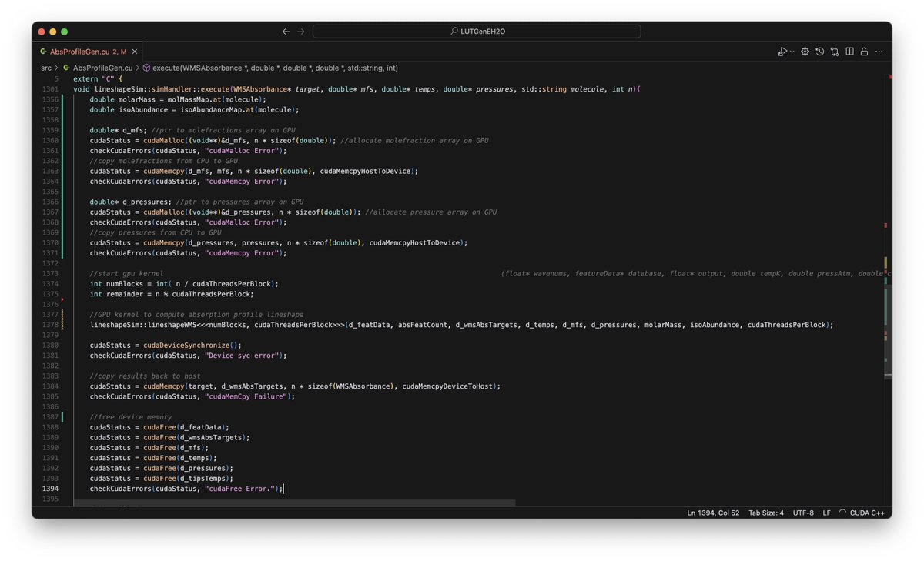The height and width of the screenshot is (561, 924).
Task: Click the '//start gpu kernel' comment
Action: point(126,273)
